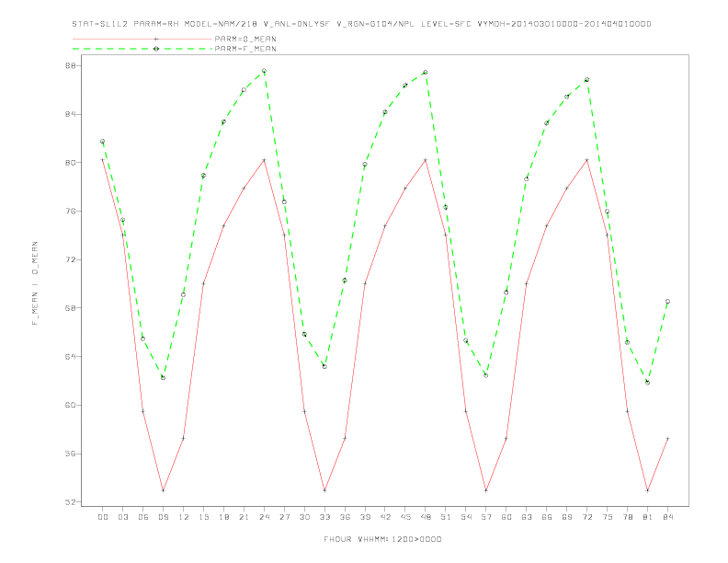This screenshot has height=563, width=728.
Task: Click the x-axis tick label 00
Action: 103,517
